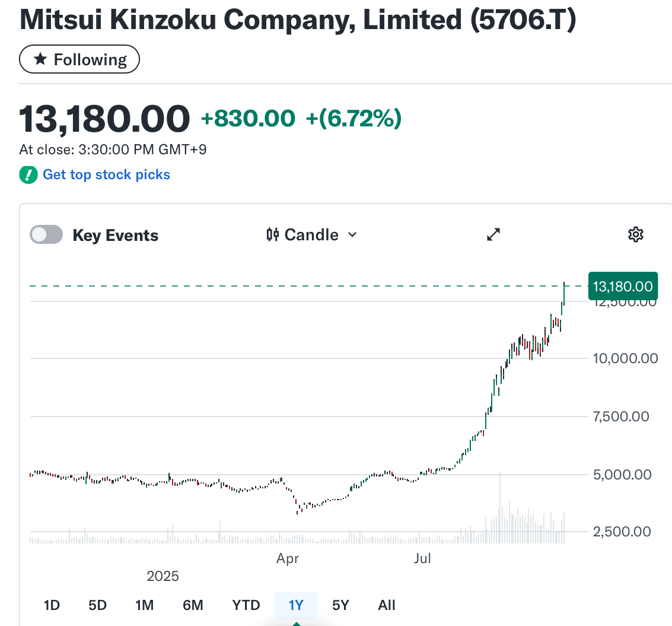672x626 pixels.
Task: Click the 13,180.00 current price chart label
Action: pos(622,287)
